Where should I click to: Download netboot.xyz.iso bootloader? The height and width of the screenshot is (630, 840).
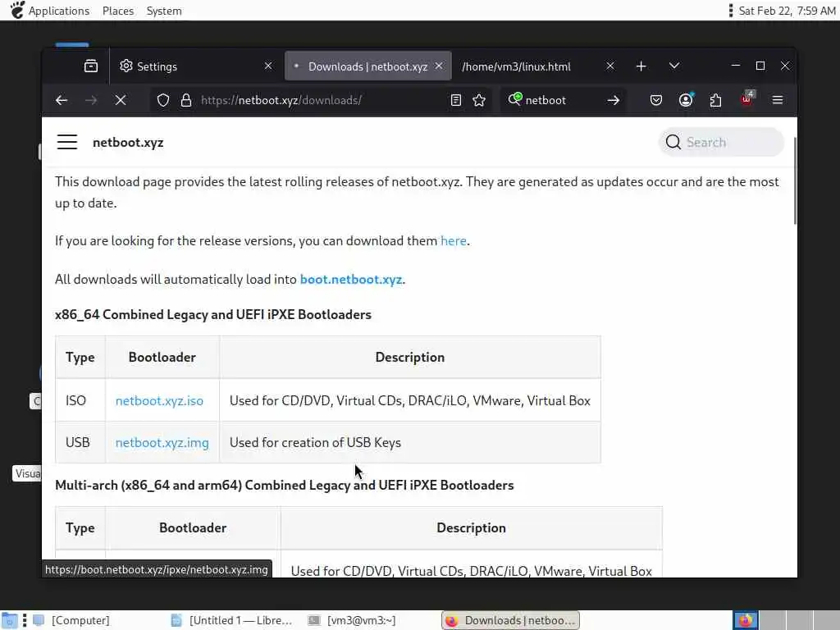click(159, 400)
